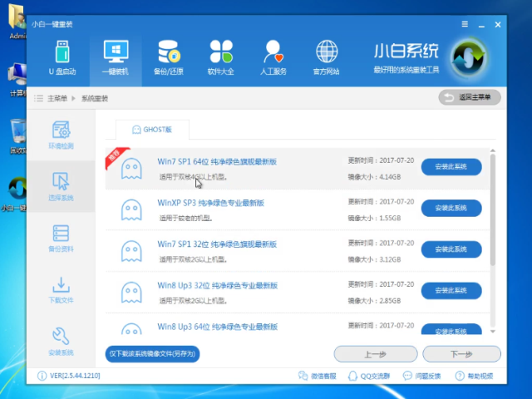
Task: Install WinXP SP3 system
Action: [451, 208]
